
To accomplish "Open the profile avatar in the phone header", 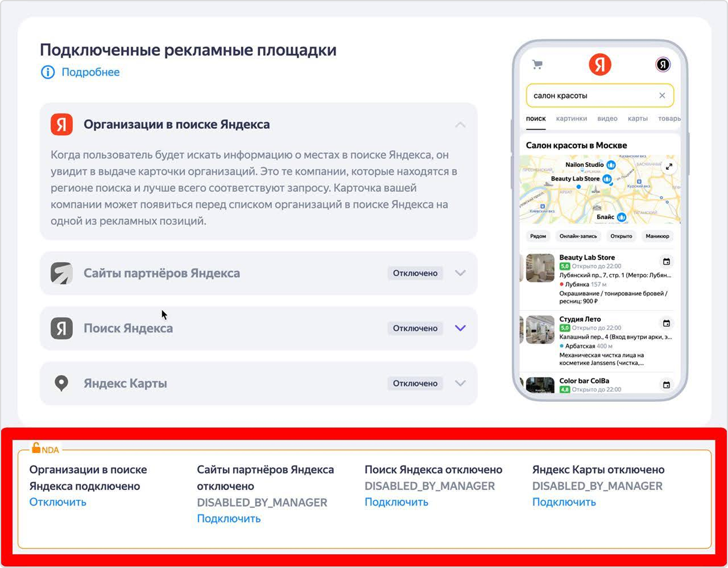I will point(663,64).
